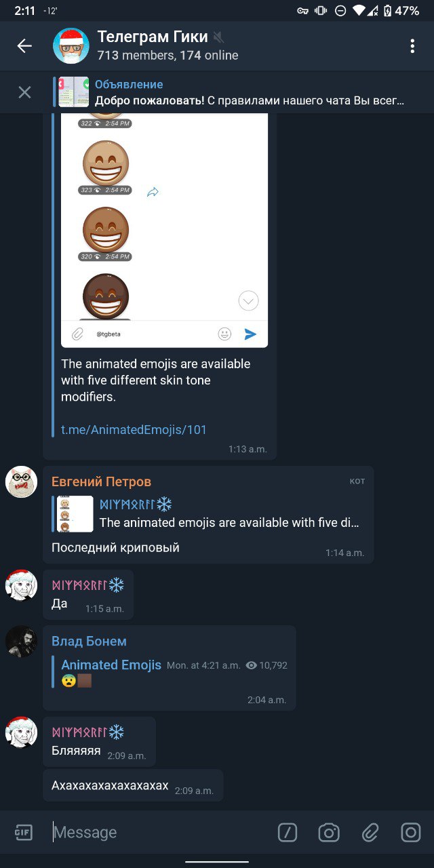
Task: Tap the paperclip attach icon
Action: tap(370, 832)
